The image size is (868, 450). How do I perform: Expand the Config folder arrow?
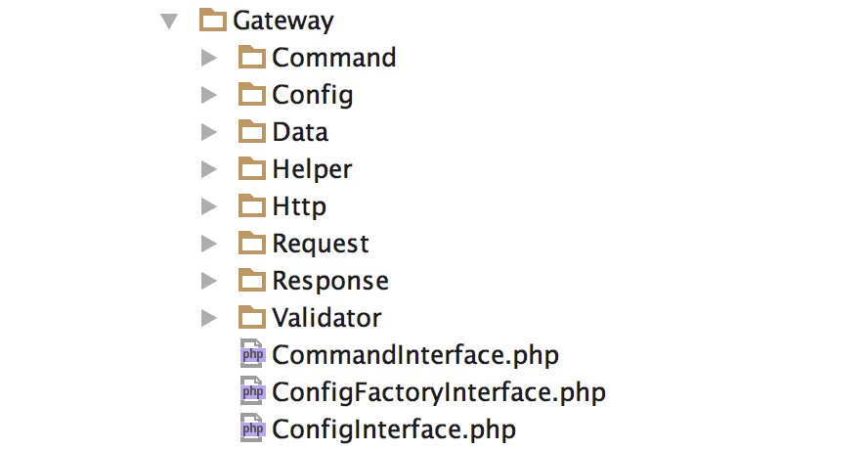pos(209,95)
